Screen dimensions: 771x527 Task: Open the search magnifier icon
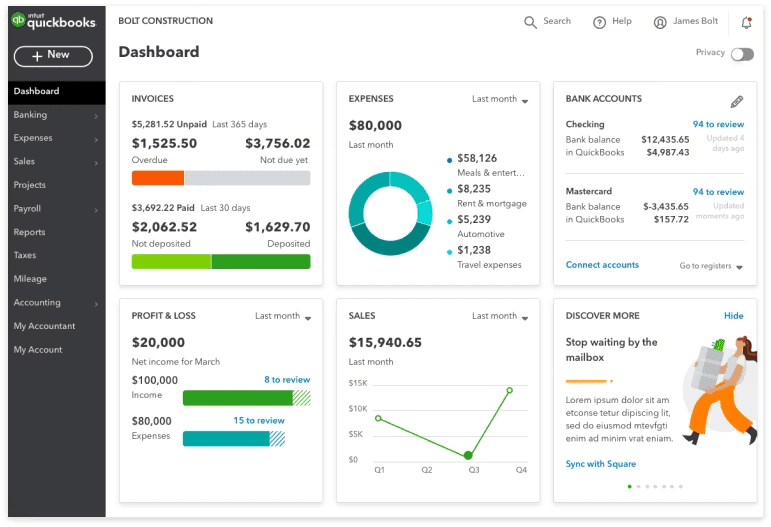pyautogui.click(x=530, y=22)
